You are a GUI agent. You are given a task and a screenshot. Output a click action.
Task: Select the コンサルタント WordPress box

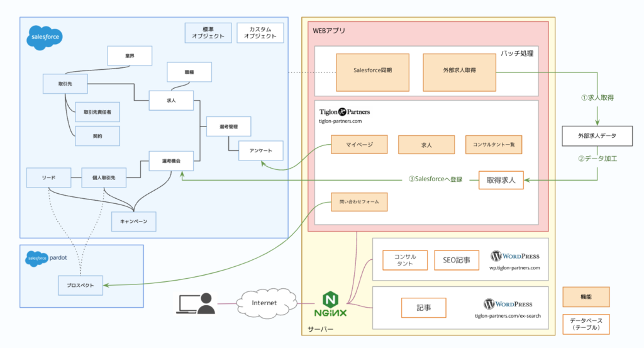tap(405, 260)
